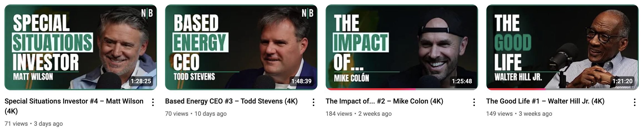Image resolution: width=644 pixels, height=131 pixels.
Task: Open Special Situations Investor video thumbnail
Action: click(81, 47)
